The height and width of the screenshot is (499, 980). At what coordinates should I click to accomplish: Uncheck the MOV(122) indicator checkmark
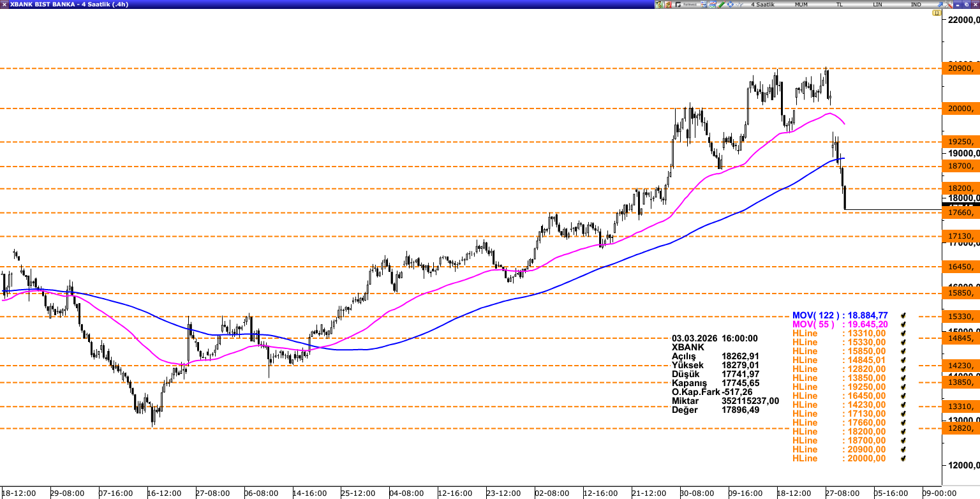(x=903, y=315)
